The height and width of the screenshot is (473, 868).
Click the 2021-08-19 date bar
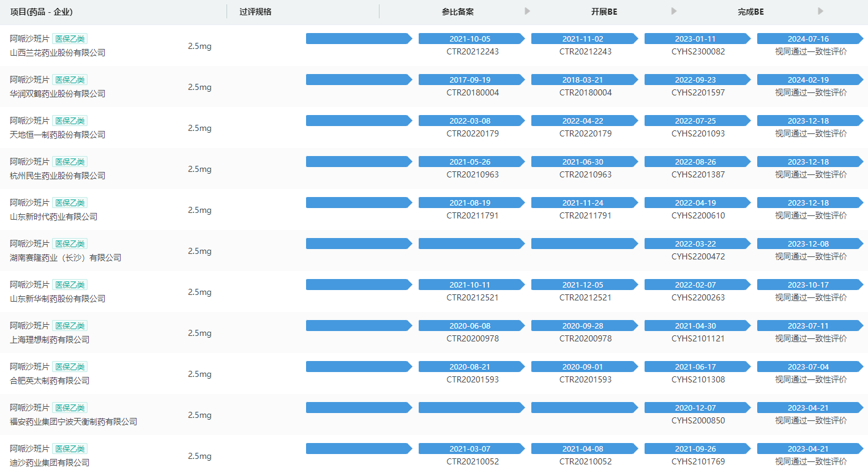[x=472, y=203]
